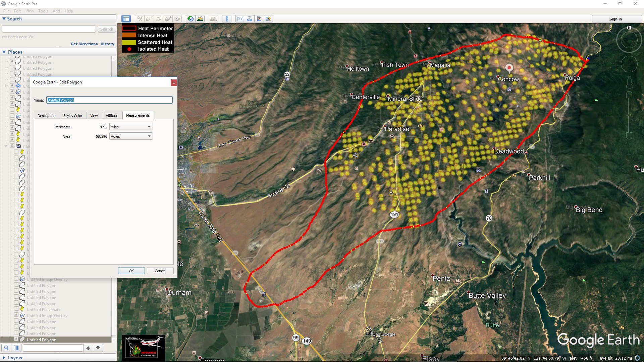644x362 pixels.
Task: Show historical imagery clock icon
Action: (191, 19)
